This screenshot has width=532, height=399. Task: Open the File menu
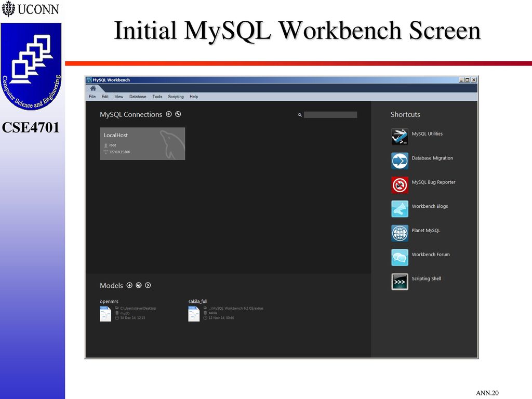point(92,97)
